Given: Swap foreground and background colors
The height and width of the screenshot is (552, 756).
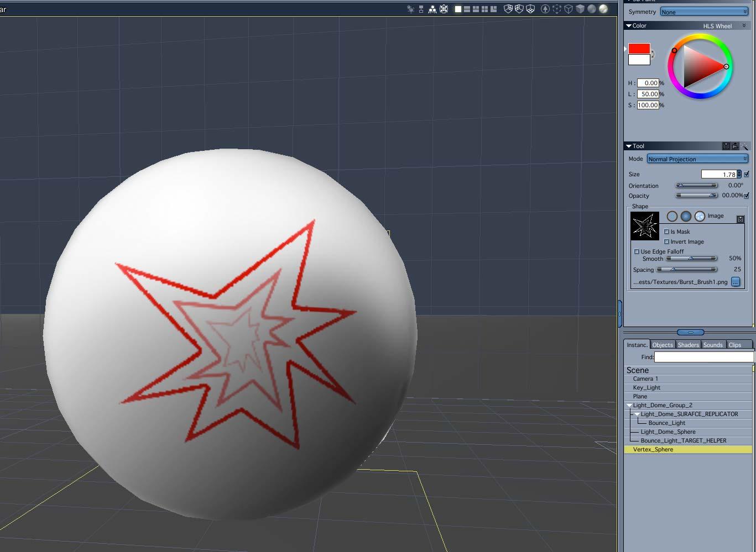Looking at the screenshot, I should [653, 54].
